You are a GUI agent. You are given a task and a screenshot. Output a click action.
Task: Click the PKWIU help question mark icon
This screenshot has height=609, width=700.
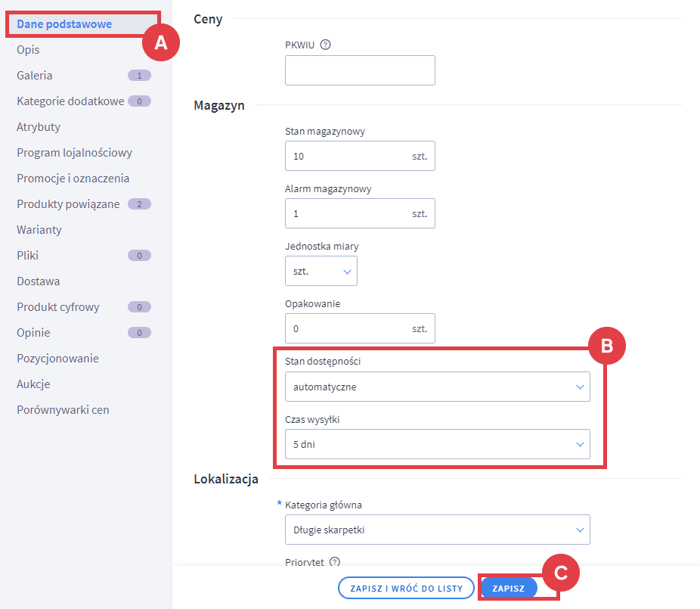click(x=325, y=45)
